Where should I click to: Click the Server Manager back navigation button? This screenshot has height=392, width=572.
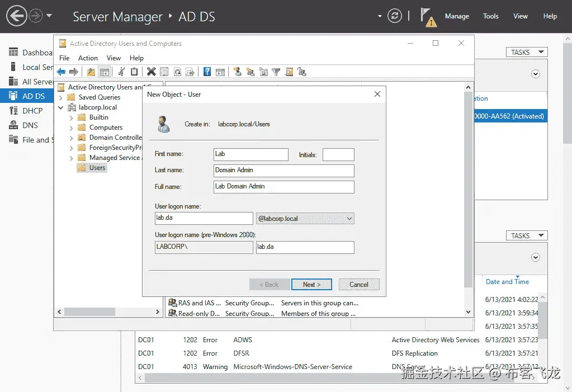point(16,16)
